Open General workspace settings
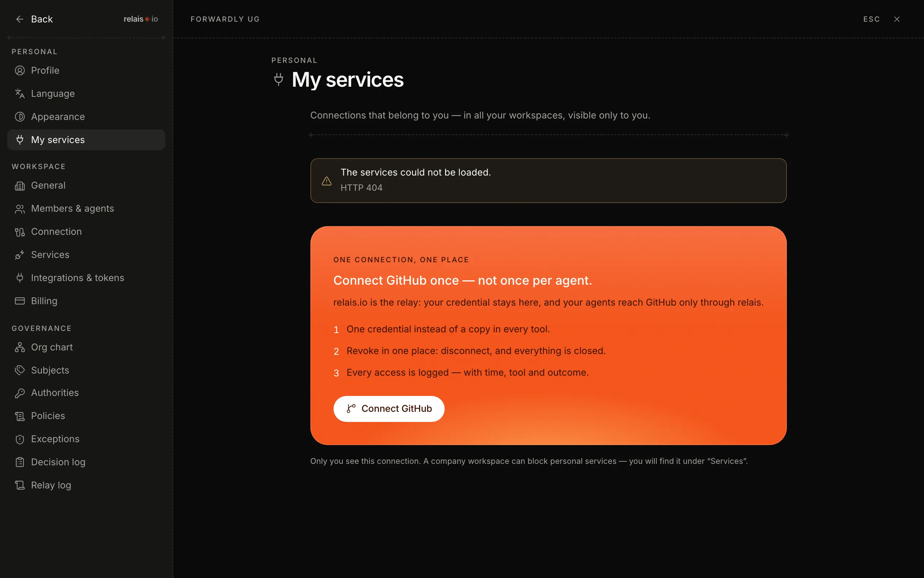924x578 pixels. (x=86, y=185)
